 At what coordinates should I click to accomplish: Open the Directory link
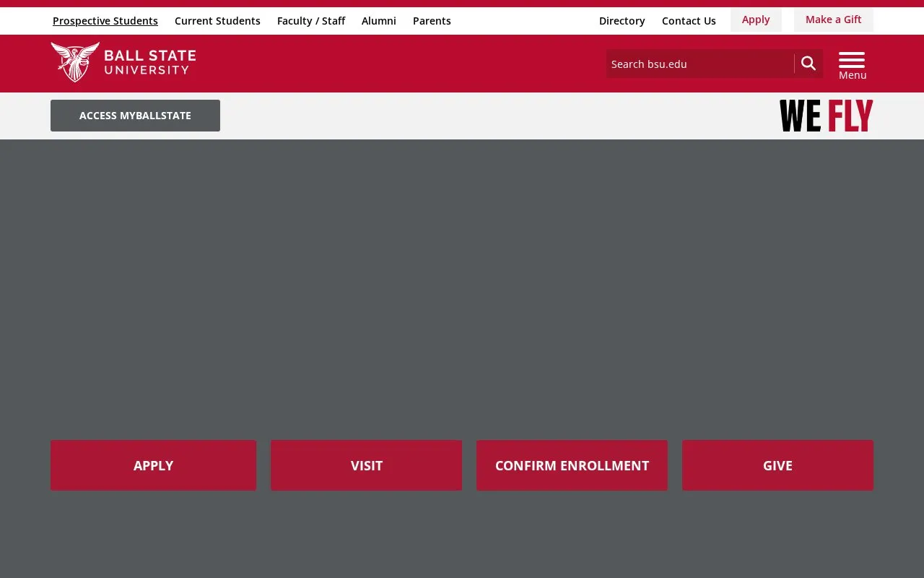tap(622, 21)
